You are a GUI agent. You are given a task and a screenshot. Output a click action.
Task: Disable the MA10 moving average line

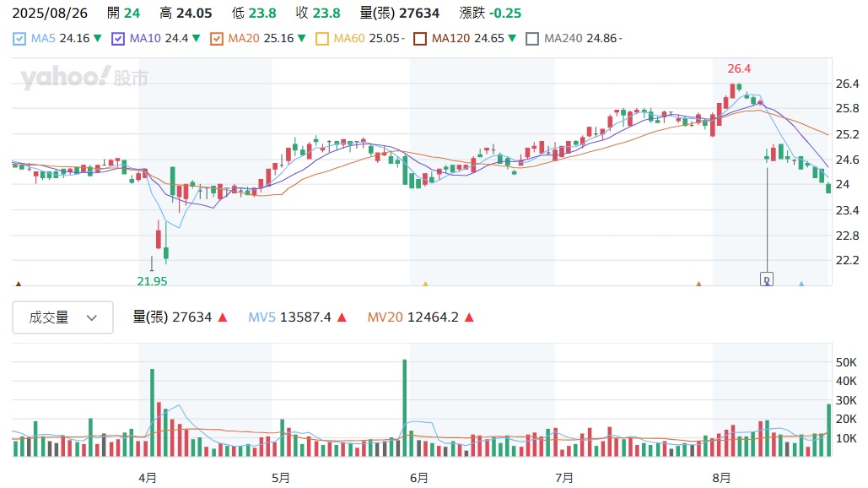(118, 38)
